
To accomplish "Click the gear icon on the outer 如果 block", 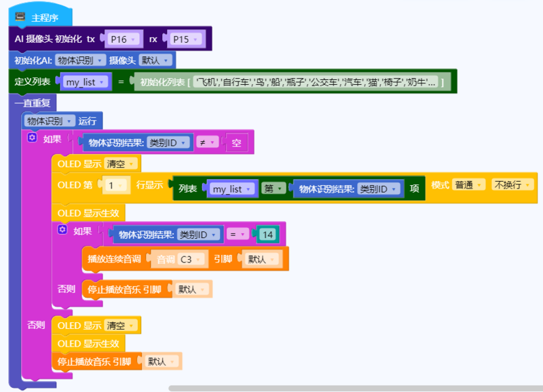I will pos(32,138).
